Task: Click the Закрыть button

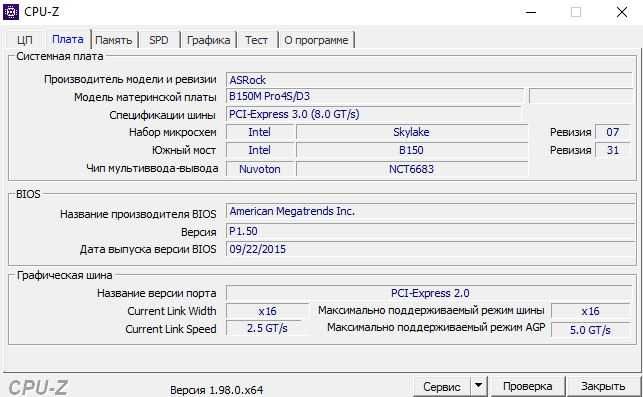Action: [x=603, y=386]
